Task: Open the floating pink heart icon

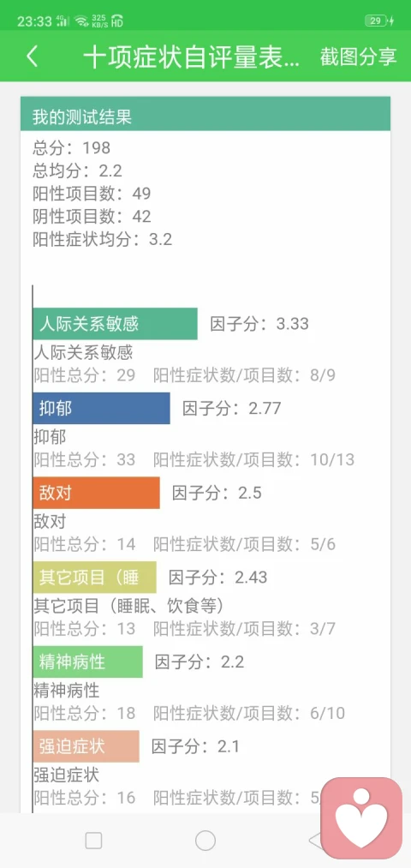Action: pos(361,818)
